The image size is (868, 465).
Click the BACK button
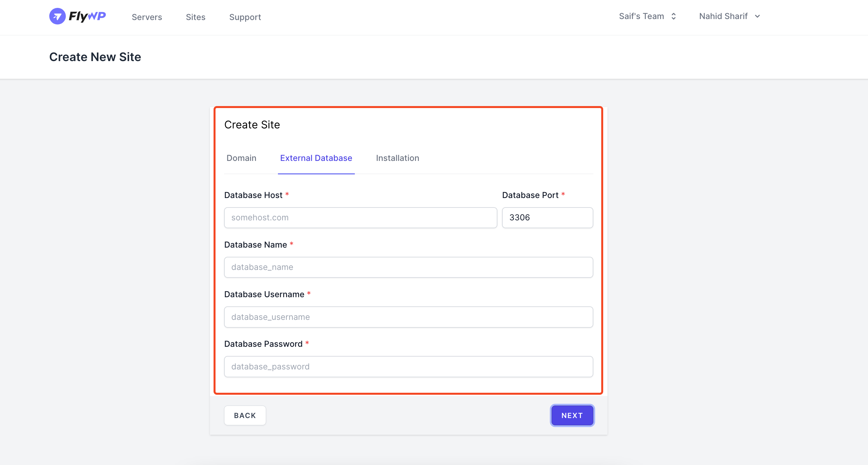coord(245,416)
